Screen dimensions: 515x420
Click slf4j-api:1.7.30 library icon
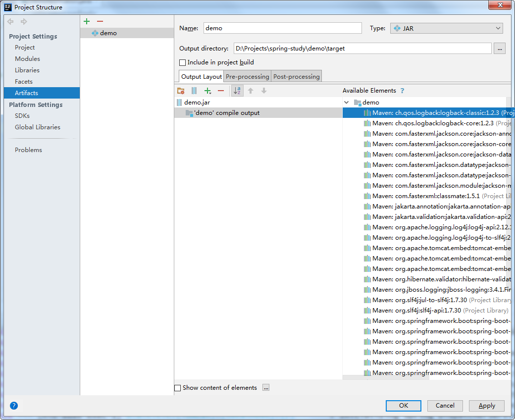[x=367, y=311]
